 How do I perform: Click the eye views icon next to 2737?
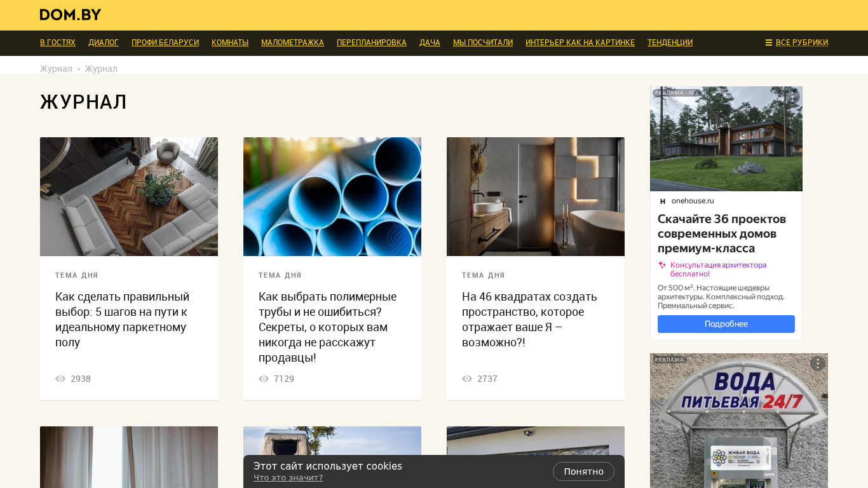point(467,379)
